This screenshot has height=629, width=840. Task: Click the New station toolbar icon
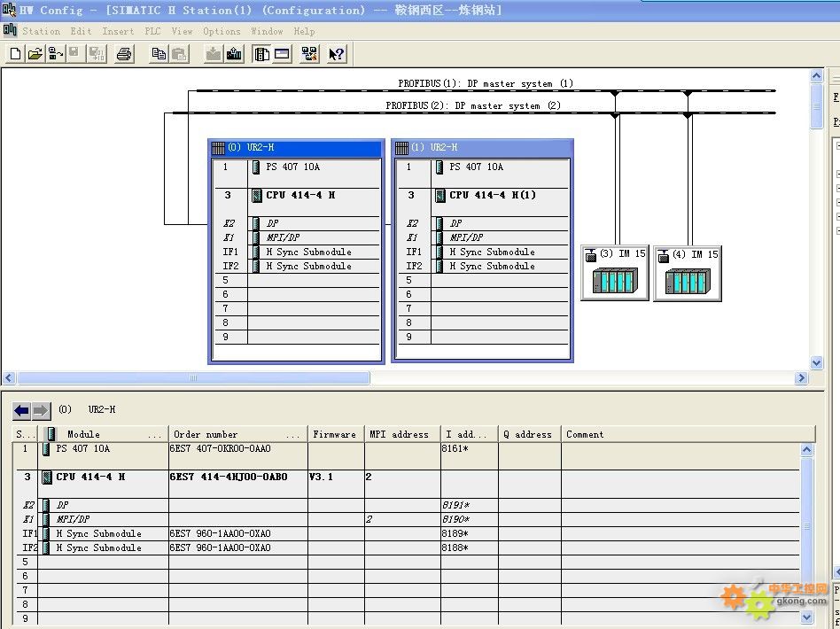point(16,53)
